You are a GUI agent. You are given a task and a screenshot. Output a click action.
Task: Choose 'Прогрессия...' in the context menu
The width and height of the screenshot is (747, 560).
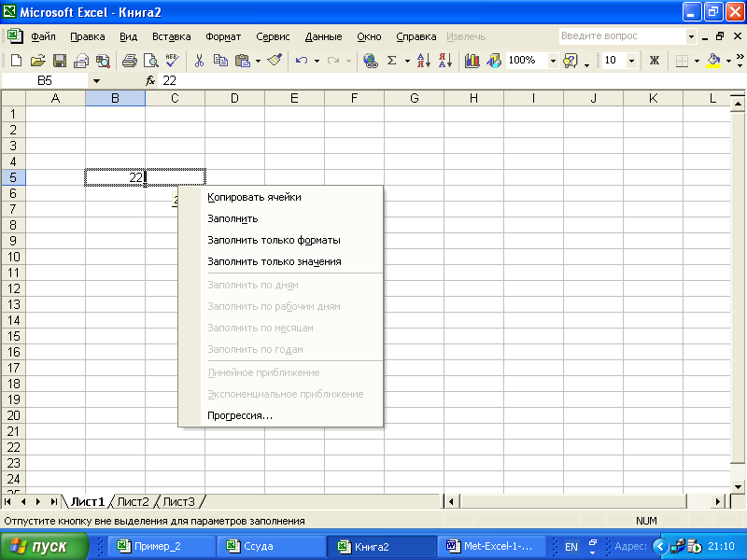click(x=281, y=415)
